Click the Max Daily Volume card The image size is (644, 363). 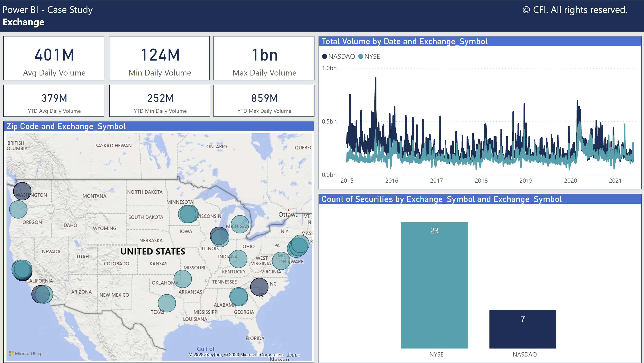click(264, 58)
